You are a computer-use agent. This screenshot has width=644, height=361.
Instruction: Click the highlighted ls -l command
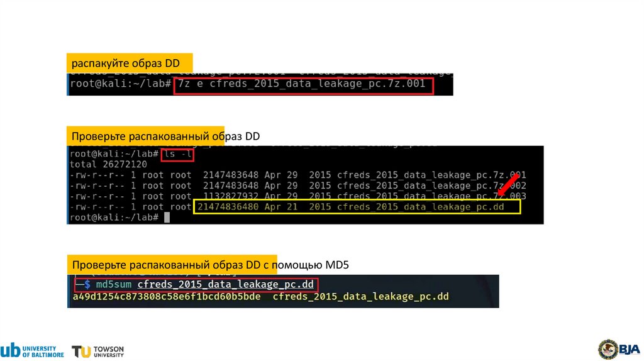[x=177, y=155]
